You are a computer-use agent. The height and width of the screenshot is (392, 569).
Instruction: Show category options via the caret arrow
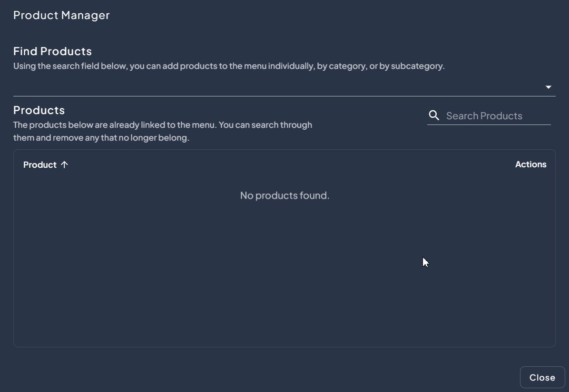(x=548, y=87)
